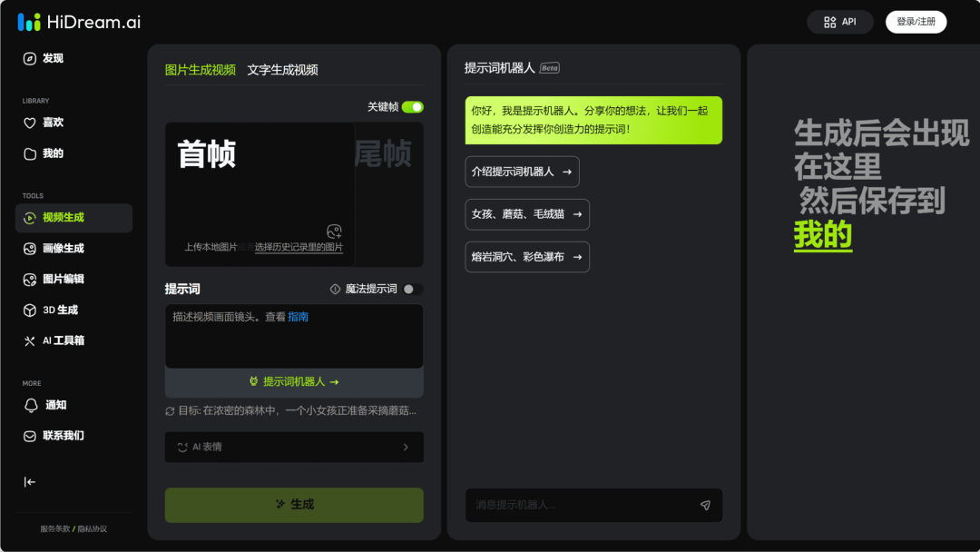Viewport: 980px width, 552px height.
Task: Open the 发现 discover page
Action: click(44, 59)
